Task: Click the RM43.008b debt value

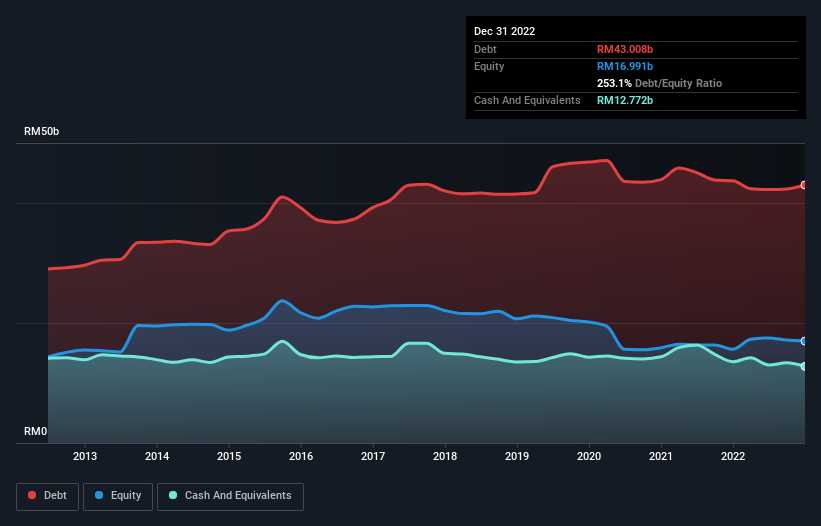Action: tap(625, 49)
